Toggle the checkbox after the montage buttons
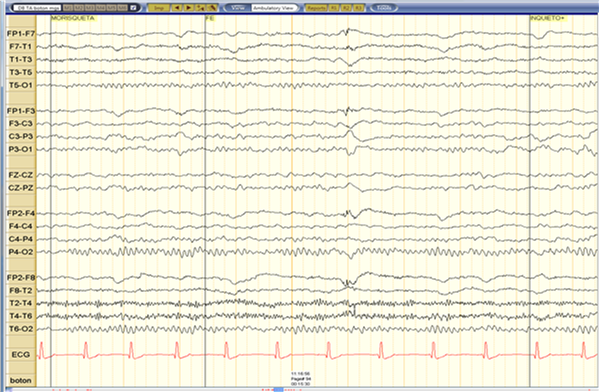The height and width of the screenshot is (392, 599). (133, 8)
